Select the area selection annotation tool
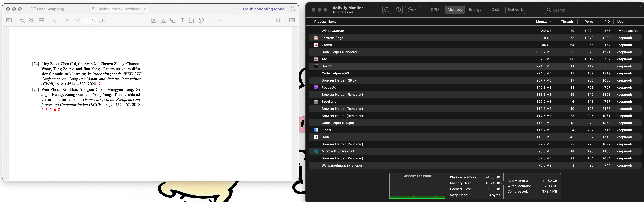 pyautogui.click(x=192, y=20)
